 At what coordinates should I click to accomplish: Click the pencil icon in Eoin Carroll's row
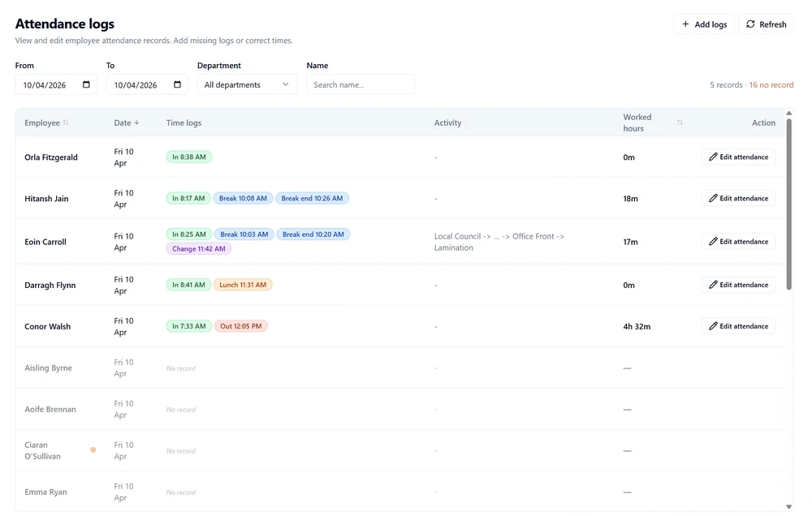point(713,241)
